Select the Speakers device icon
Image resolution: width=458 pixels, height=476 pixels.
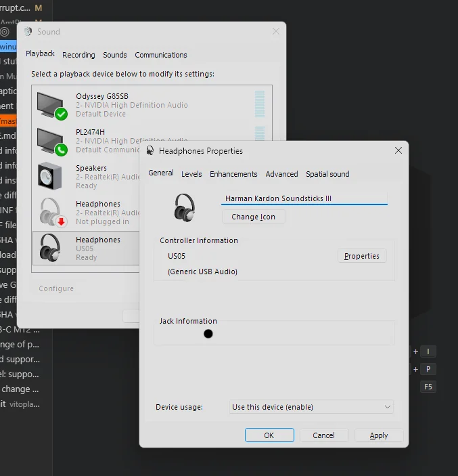pos(49,176)
